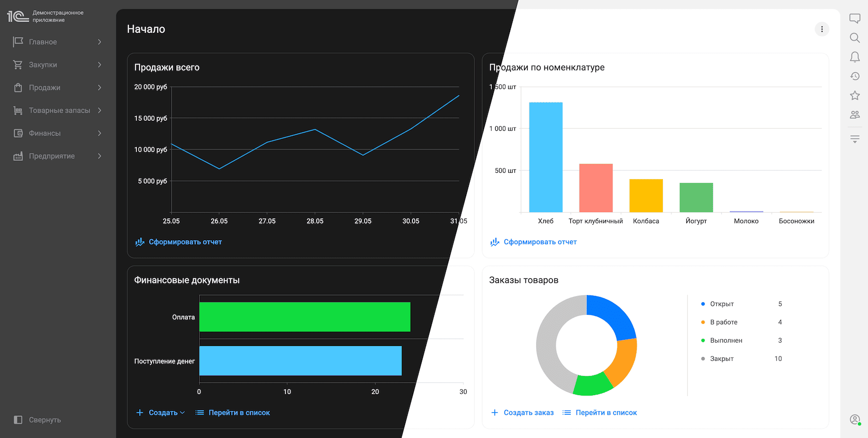Expand the Товарные запасы section chevron
The image size is (868, 438).
[100, 110]
